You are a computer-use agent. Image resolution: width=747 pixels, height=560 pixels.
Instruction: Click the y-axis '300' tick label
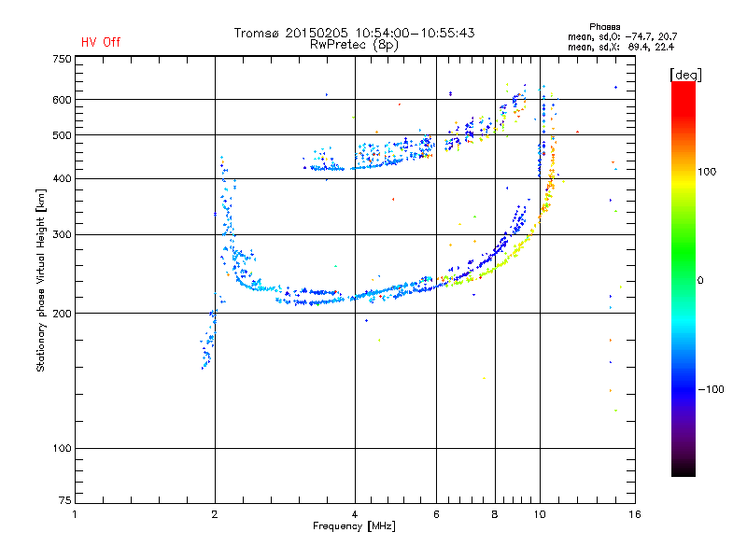pyautogui.click(x=62, y=235)
